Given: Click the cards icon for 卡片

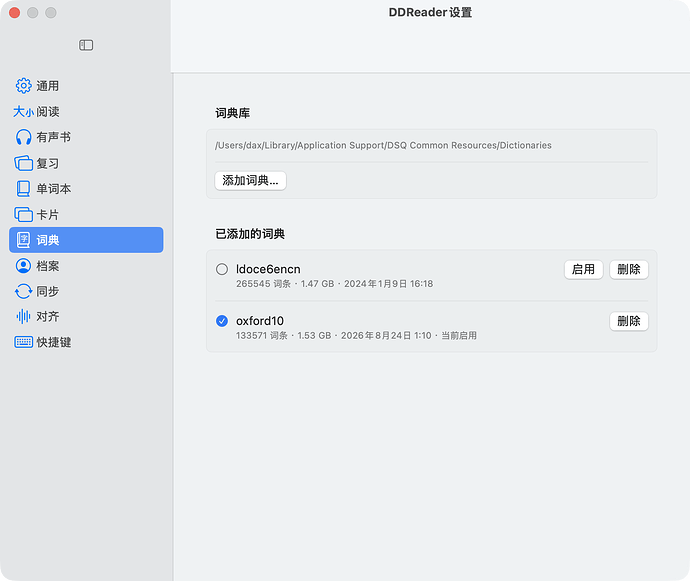Looking at the screenshot, I should click(x=23, y=215).
